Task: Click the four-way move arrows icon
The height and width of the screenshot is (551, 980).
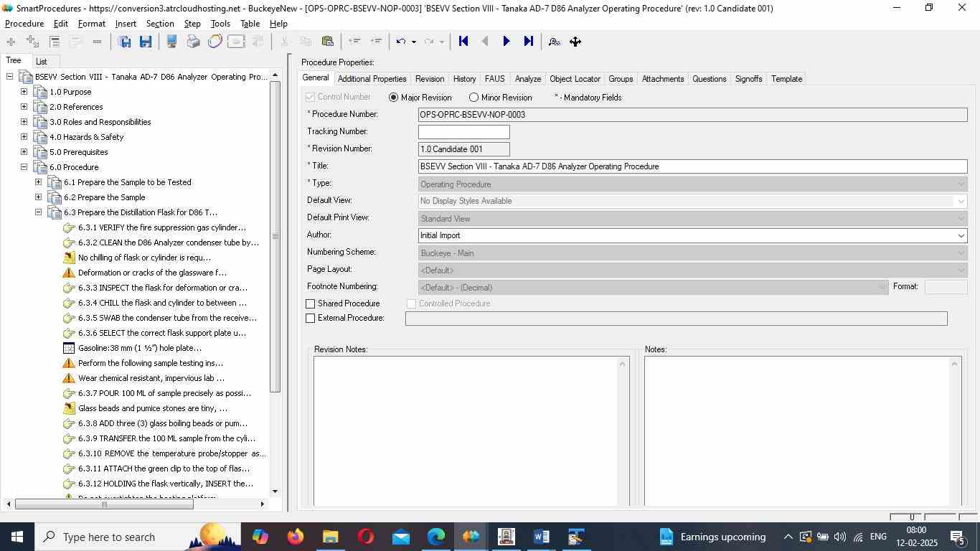Action: (575, 42)
